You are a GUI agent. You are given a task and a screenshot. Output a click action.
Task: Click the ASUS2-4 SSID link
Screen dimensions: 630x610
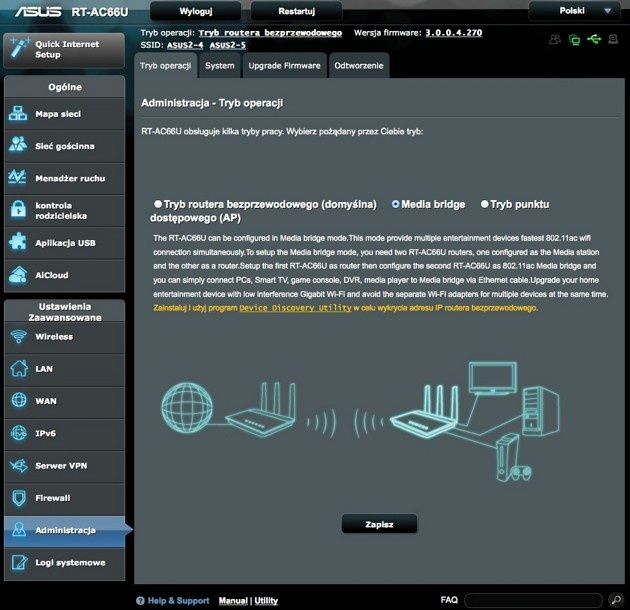coord(185,45)
